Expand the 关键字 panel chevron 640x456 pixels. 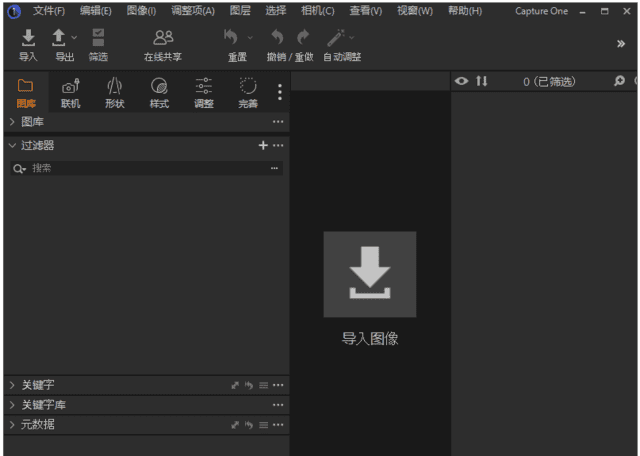coord(12,385)
